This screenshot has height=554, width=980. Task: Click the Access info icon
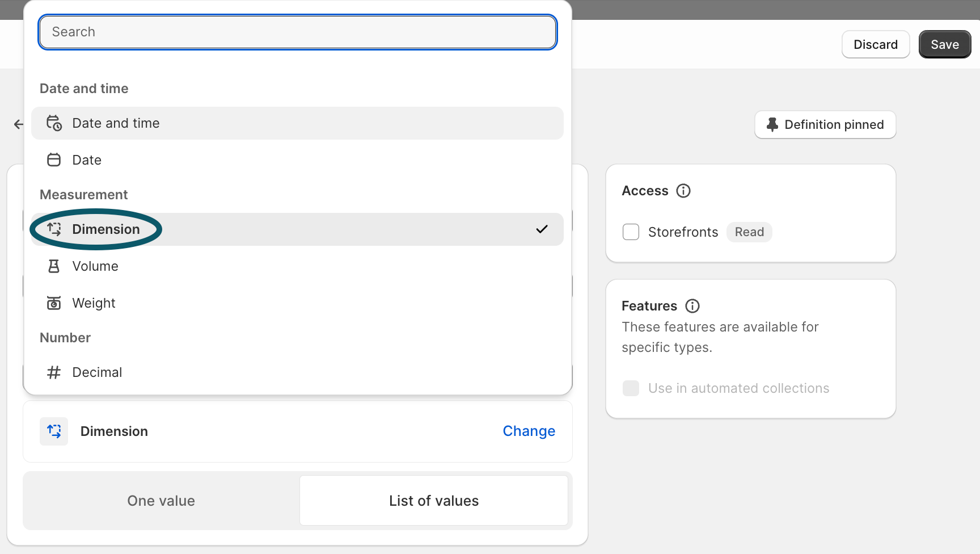point(683,191)
